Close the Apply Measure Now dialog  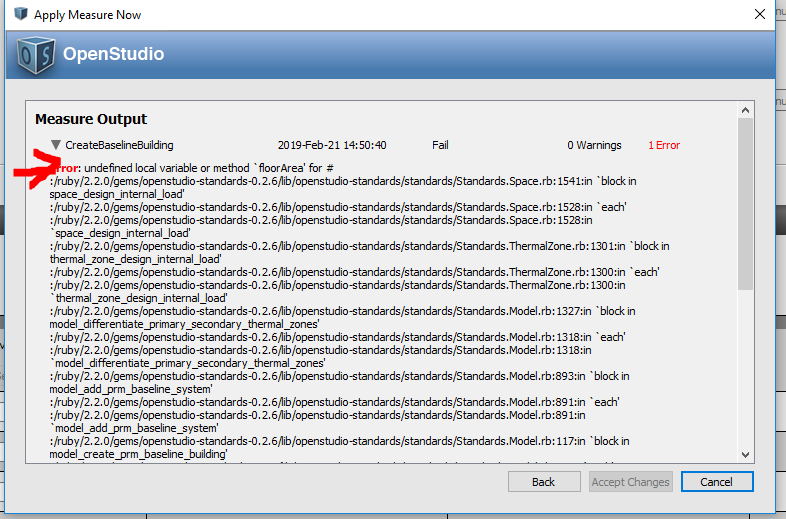tap(760, 14)
